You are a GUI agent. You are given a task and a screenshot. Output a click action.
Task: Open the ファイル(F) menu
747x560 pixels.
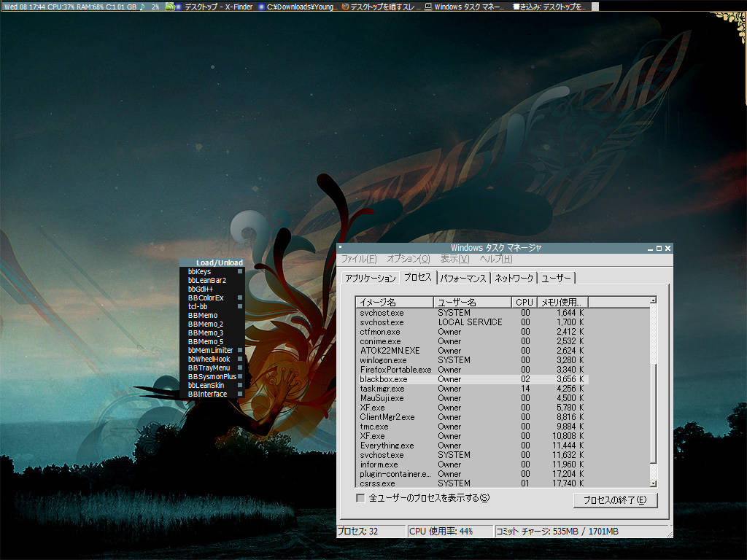click(359, 259)
